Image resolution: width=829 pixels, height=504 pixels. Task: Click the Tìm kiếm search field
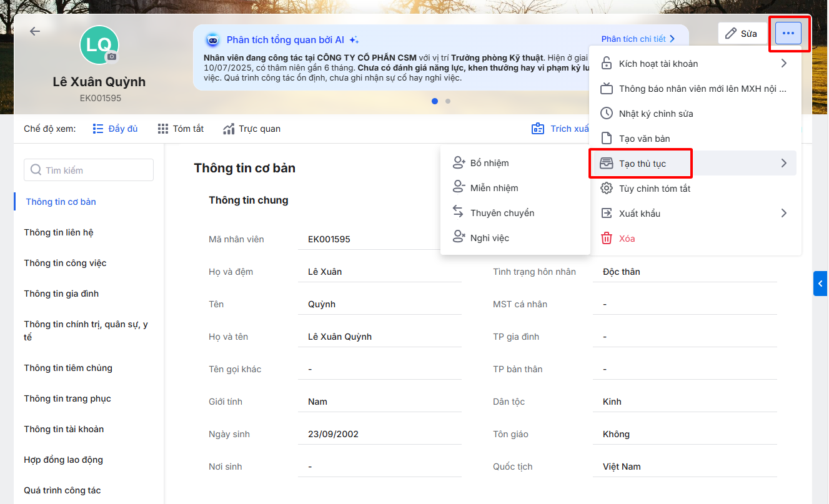tap(89, 170)
